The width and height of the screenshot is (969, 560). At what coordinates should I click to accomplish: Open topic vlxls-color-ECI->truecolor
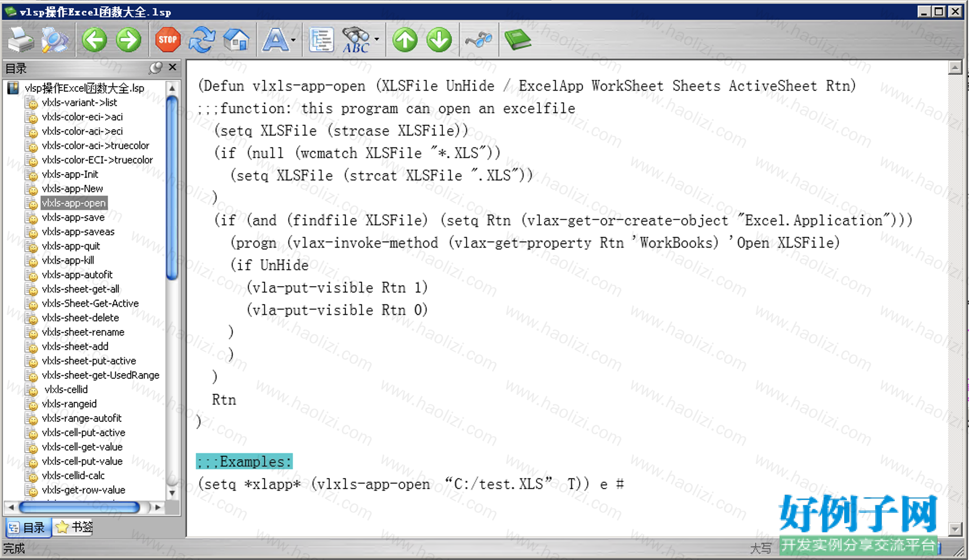97,160
